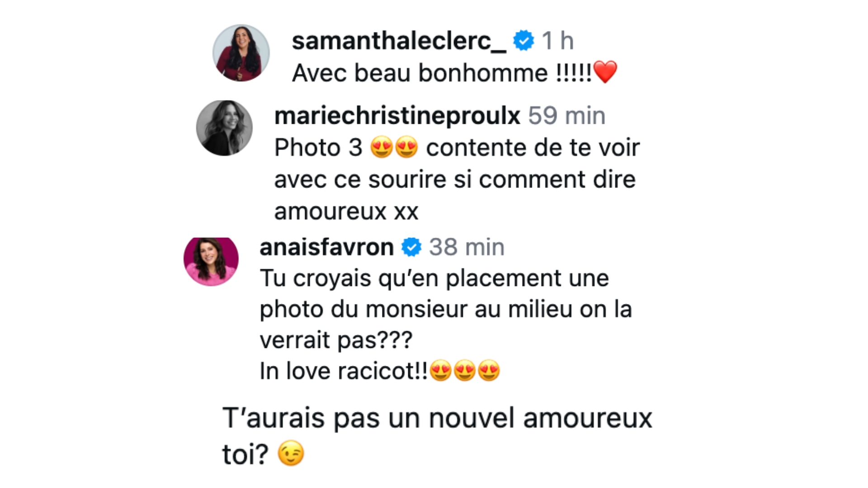Click heart-eyes emojis after "In love racicot!!"
This screenshot has width=868, height=488.
[x=465, y=371]
